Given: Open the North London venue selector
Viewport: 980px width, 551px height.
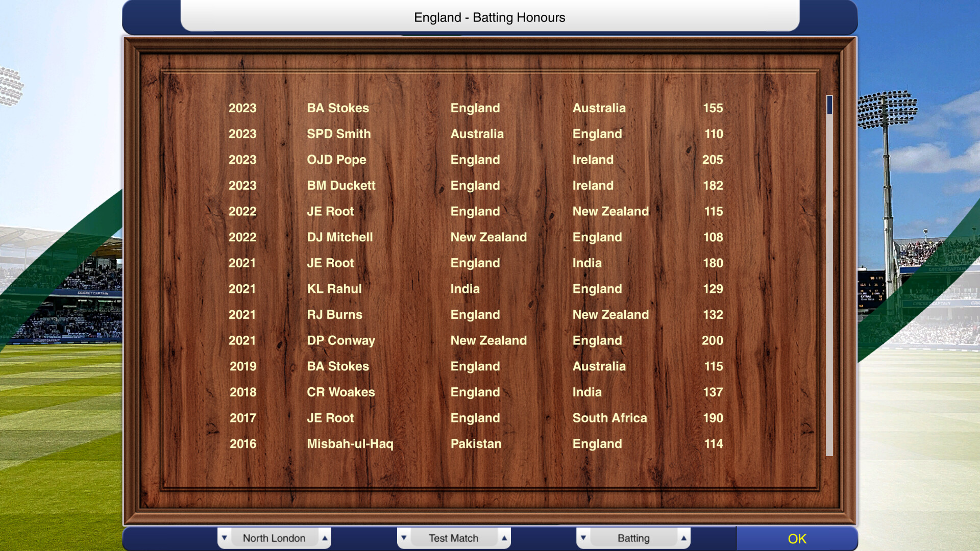Looking at the screenshot, I should [275, 538].
